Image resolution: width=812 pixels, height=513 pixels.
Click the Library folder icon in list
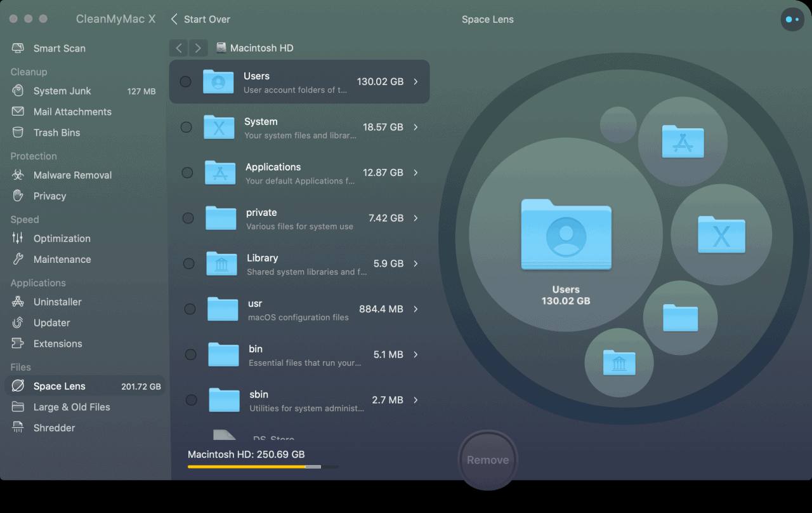coord(221,263)
